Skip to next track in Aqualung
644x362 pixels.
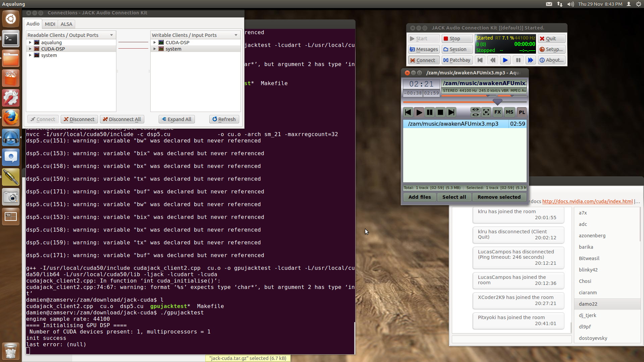(451, 112)
